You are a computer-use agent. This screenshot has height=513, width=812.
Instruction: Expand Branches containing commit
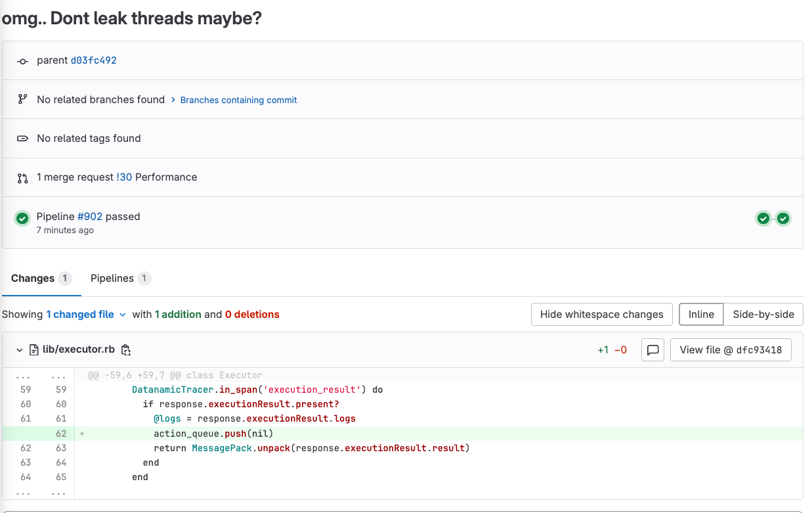point(238,100)
